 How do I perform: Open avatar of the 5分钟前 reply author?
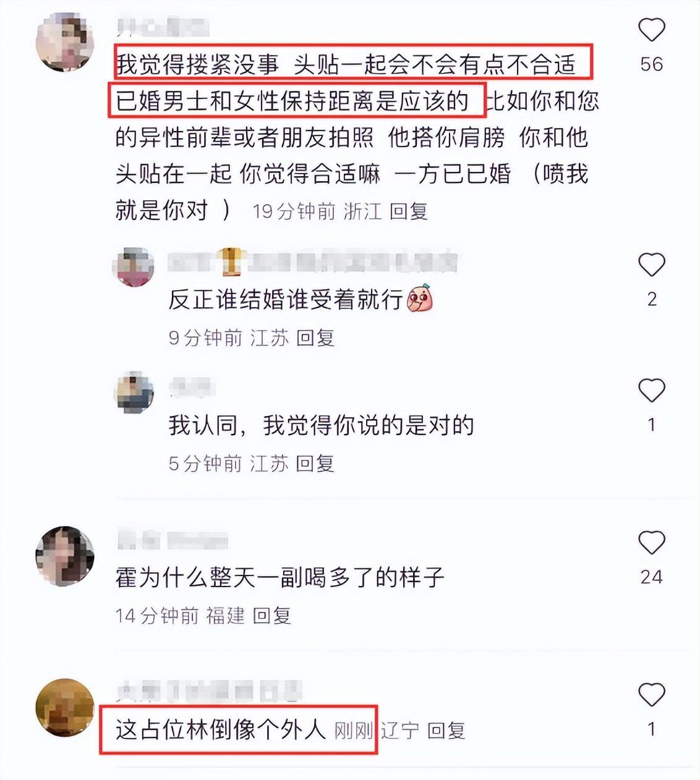(x=135, y=392)
